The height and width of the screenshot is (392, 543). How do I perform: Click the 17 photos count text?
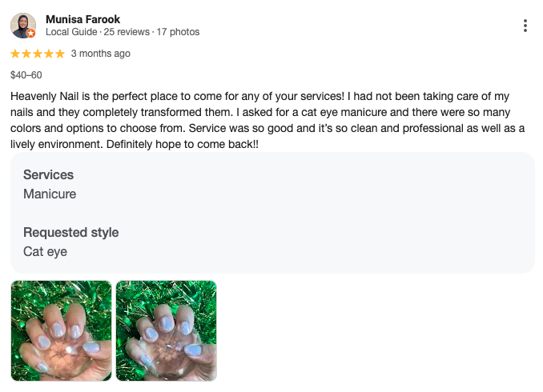178,32
